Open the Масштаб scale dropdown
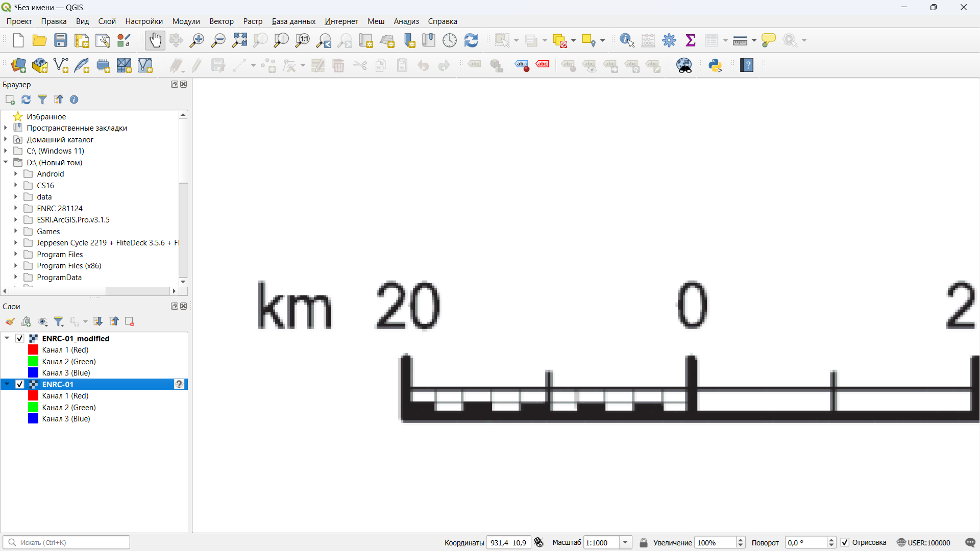Screen dimensions: 980x551 625,542
